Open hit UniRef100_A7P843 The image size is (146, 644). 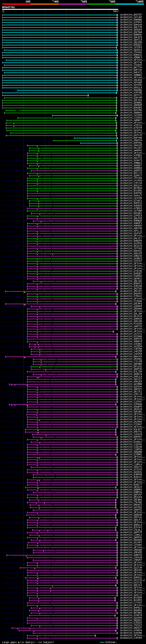pos(131,22)
